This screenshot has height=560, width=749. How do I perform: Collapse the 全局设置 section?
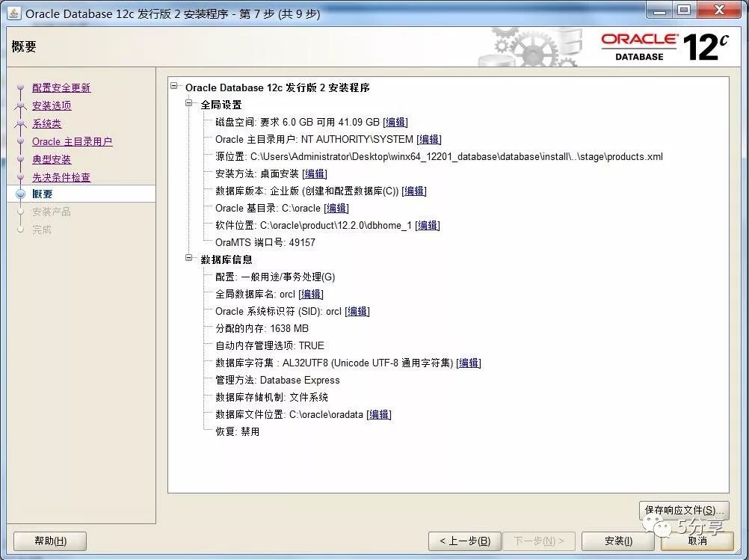pyautogui.click(x=188, y=103)
